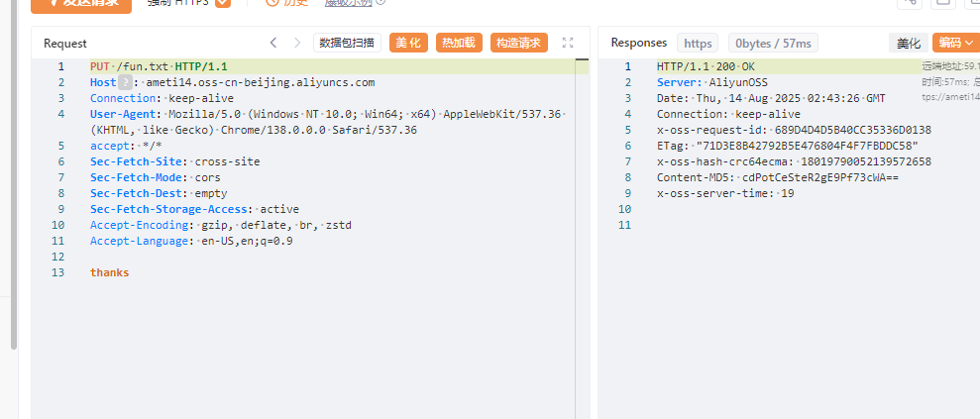Viewport: 980px width, 419px height.
Task: Click the request editor minimap scrollbar
Action: (582, 238)
